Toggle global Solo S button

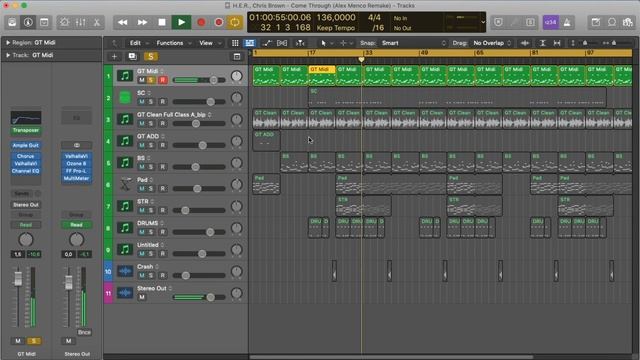tap(151, 56)
